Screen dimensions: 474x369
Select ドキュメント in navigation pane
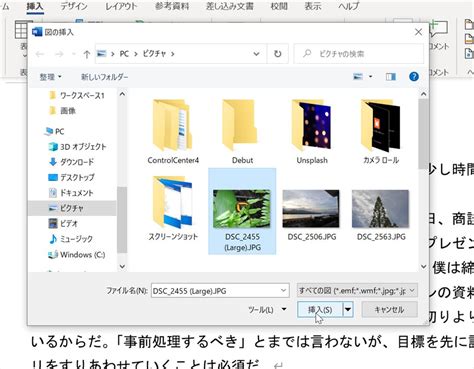pyautogui.click(x=71, y=193)
